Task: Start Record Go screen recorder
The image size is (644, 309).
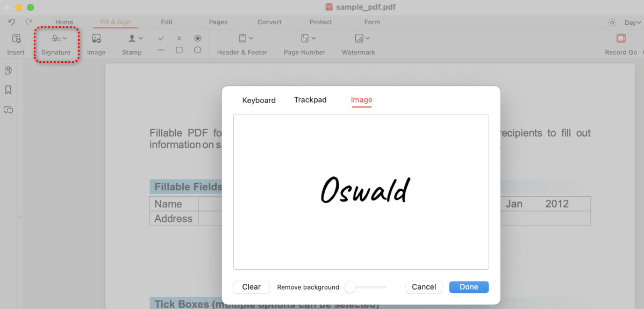Action: [621, 45]
